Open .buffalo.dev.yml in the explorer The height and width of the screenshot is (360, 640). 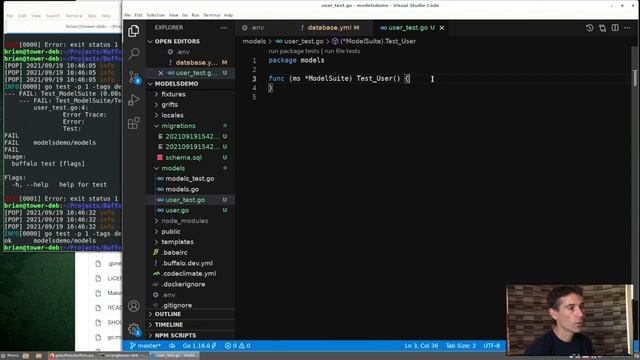(x=187, y=263)
